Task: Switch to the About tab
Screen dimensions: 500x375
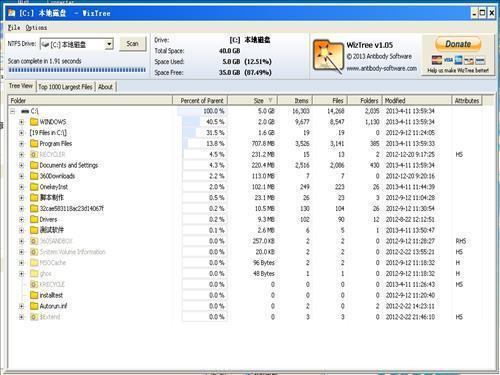Action: pos(105,87)
